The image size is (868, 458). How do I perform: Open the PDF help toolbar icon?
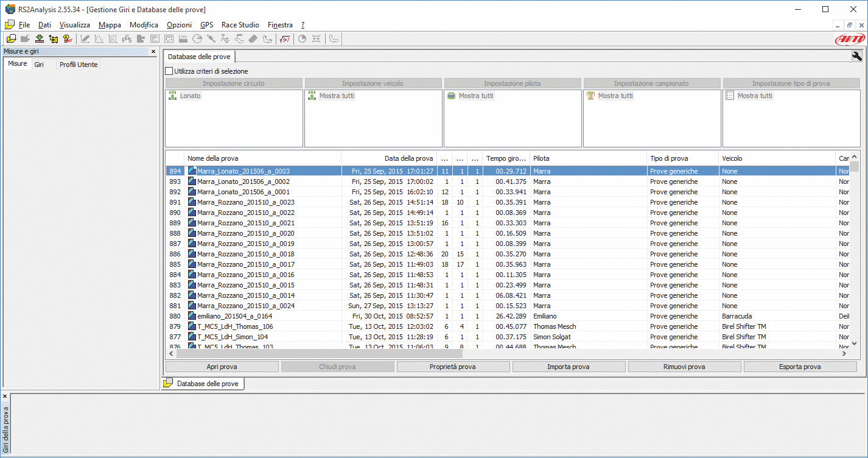click(68, 39)
